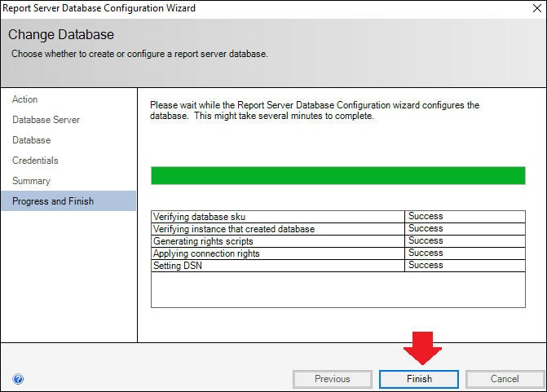Viewport: 547px width, 392px height.
Task: Select the 'Generating rights scripts' row
Action: pyautogui.click(x=338, y=241)
